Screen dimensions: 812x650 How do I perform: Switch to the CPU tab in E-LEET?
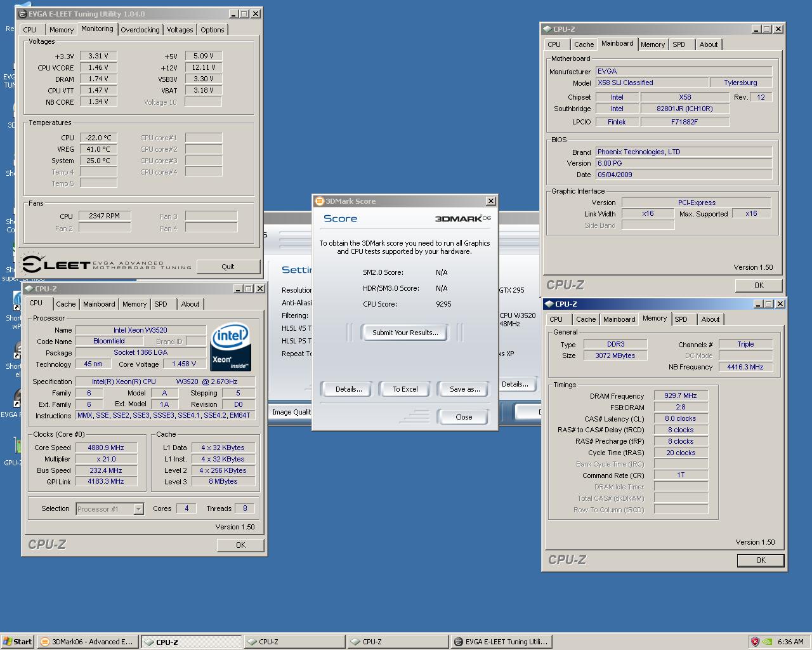[x=30, y=30]
